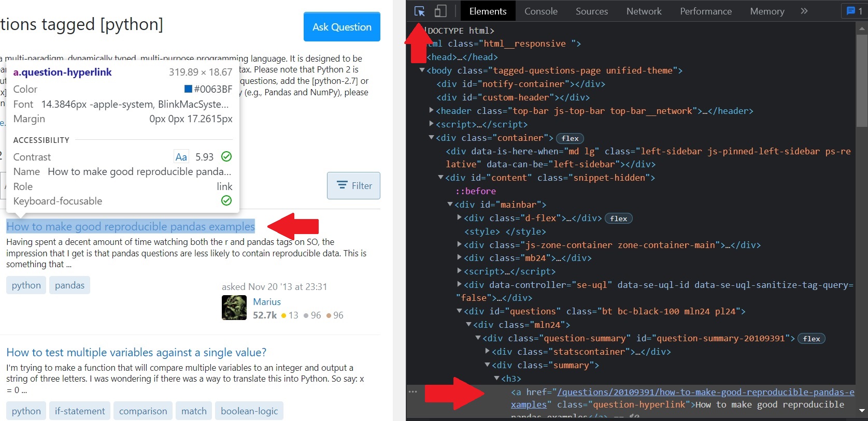Switch to the Console tab

tap(540, 11)
